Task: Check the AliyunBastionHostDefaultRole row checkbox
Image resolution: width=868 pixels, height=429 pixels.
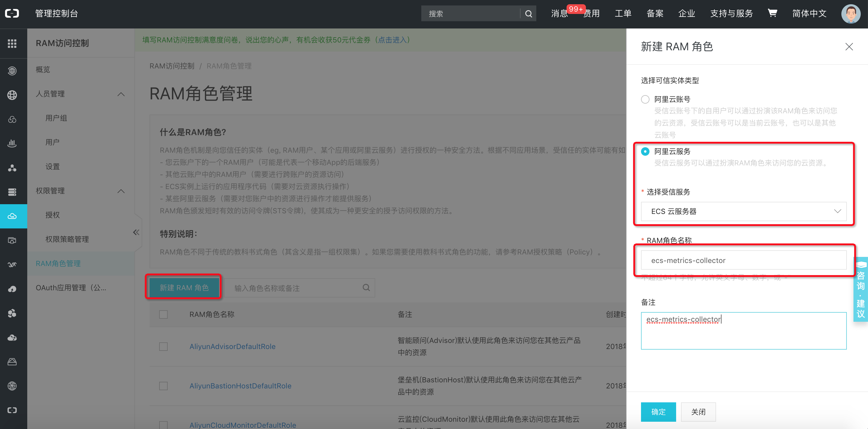Action: click(x=163, y=386)
